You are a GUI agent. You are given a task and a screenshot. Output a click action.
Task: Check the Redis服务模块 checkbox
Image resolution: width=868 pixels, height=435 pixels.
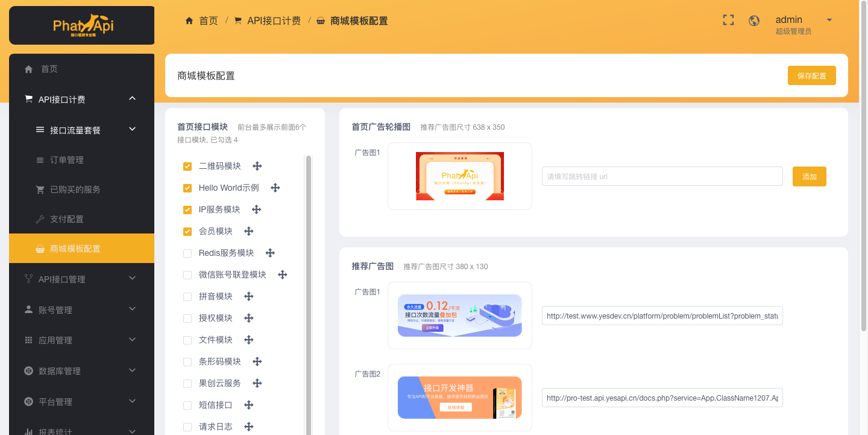tap(187, 253)
